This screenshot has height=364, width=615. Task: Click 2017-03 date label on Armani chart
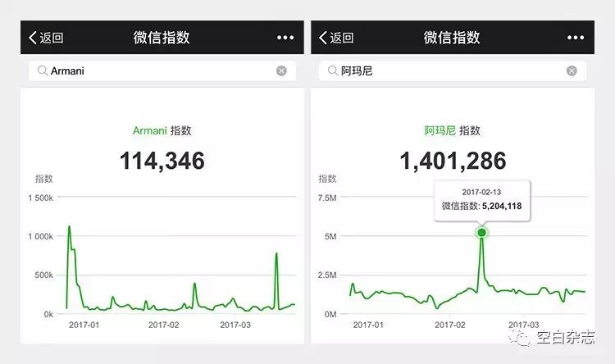tap(235, 325)
